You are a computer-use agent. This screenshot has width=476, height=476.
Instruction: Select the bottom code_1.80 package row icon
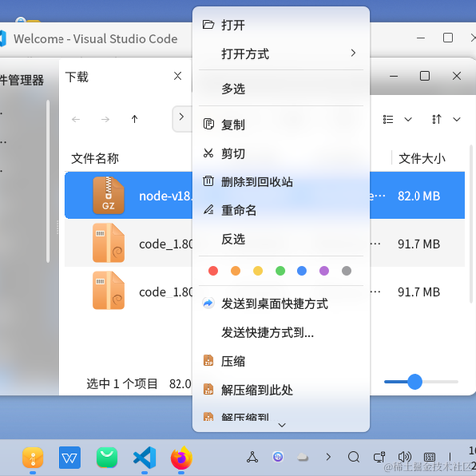108,291
